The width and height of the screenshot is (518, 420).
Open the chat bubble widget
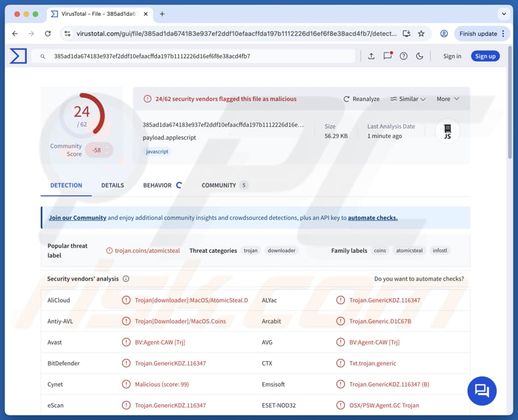(482, 391)
